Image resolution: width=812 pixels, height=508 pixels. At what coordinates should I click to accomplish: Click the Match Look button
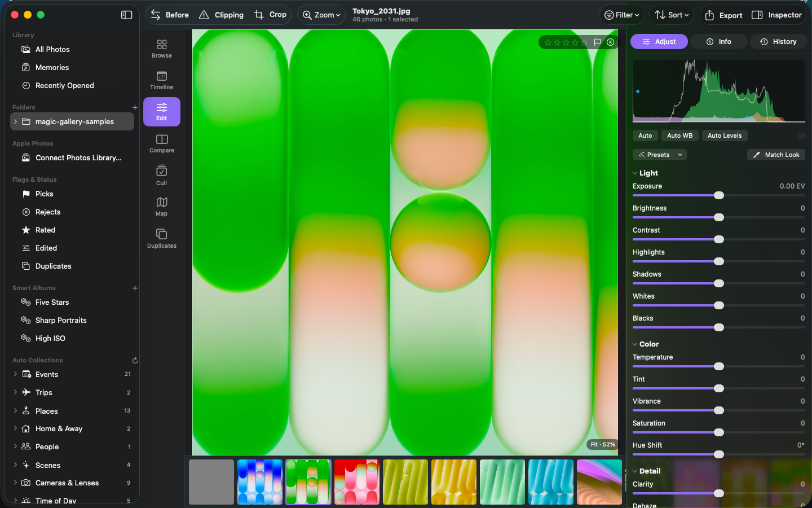(776, 155)
